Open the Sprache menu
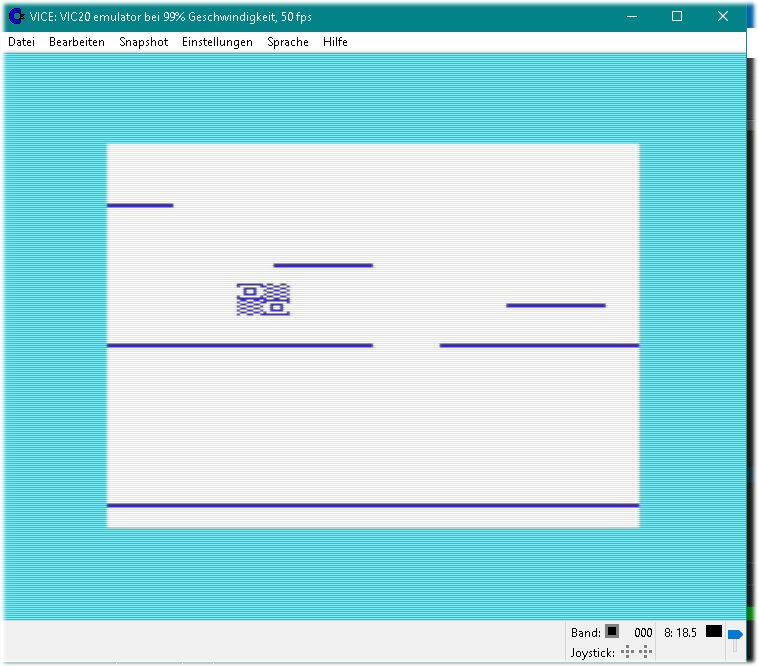The height and width of the screenshot is (666, 758). pos(288,42)
